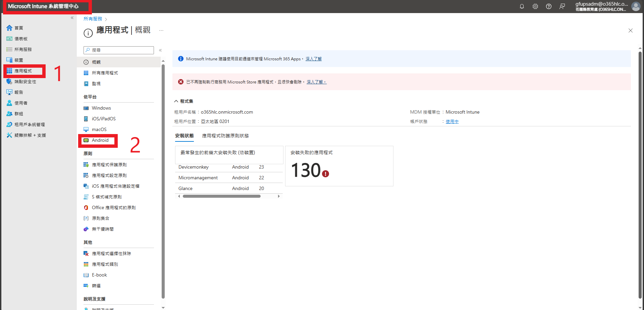Image resolution: width=644 pixels, height=310 pixels.
Task: Open the settings gear icon
Action: pos(535,6)
